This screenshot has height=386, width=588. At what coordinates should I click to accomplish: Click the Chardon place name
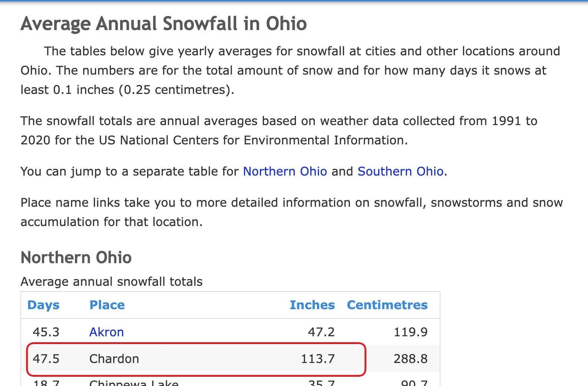pos(114,359)
